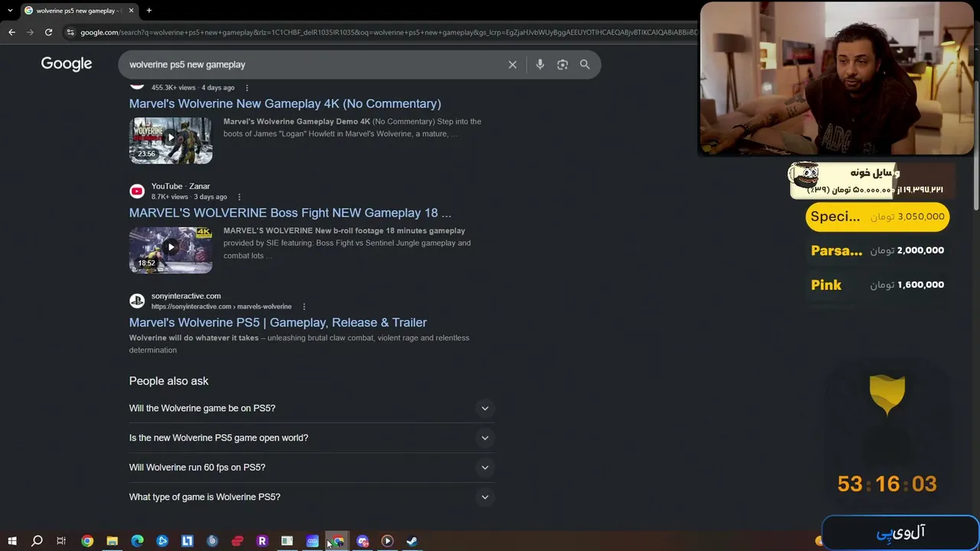Open the Windows Start menu
The height and width of the screenshot is (551, 980).
tap(11, 541)
